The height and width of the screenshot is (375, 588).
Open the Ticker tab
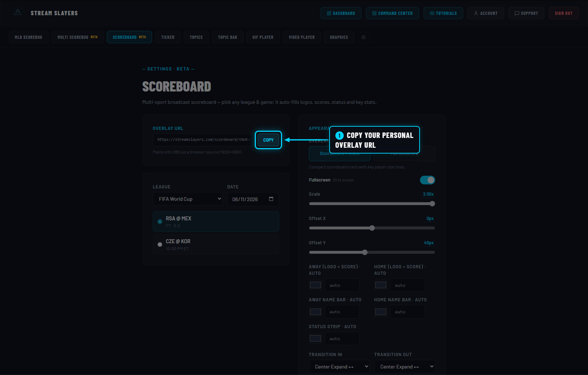click(x=168, y=37)
